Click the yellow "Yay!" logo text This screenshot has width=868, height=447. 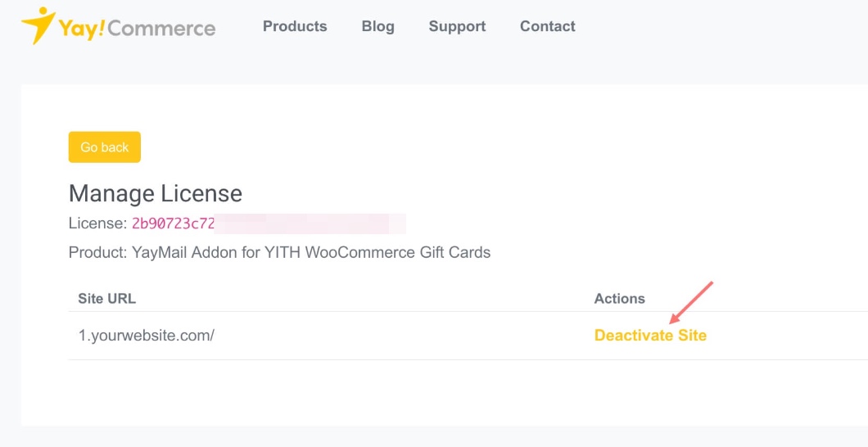click(x=80, y=29)
